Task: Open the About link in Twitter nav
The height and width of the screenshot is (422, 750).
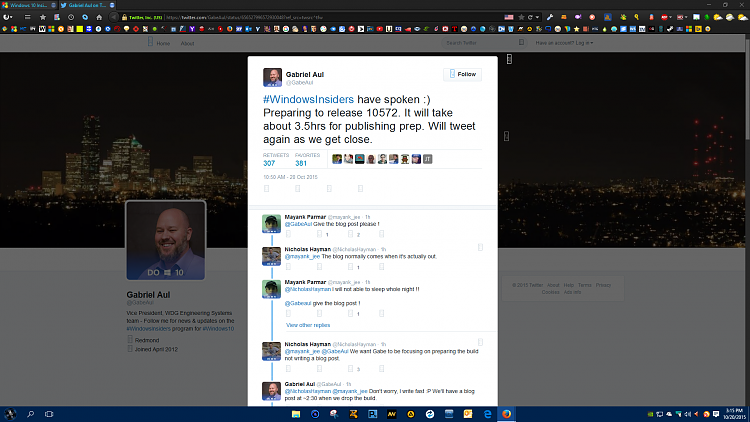Action: click(x=187, y=43)
